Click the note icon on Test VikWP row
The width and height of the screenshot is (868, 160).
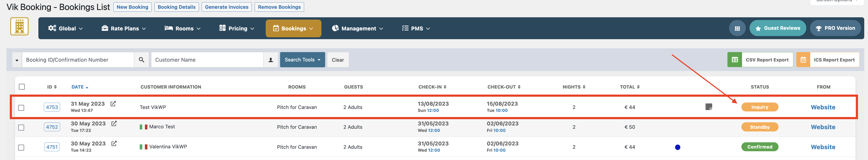[x=709, y=107]
